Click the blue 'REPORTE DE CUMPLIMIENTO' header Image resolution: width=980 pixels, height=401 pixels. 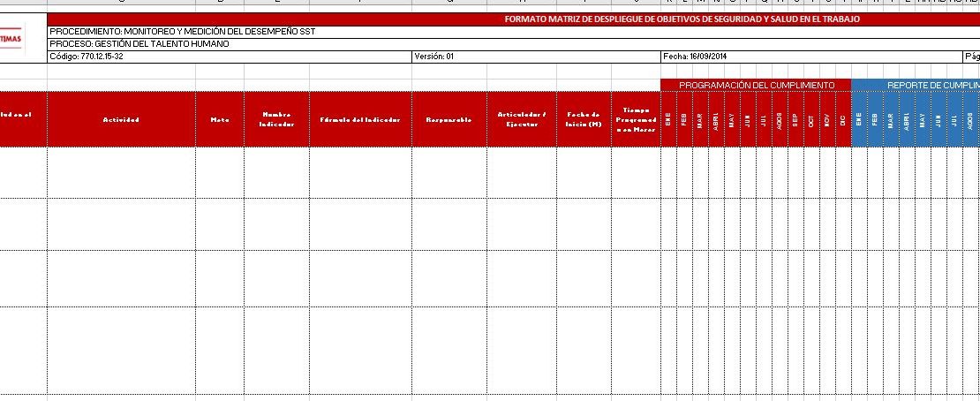click(916, 85)
